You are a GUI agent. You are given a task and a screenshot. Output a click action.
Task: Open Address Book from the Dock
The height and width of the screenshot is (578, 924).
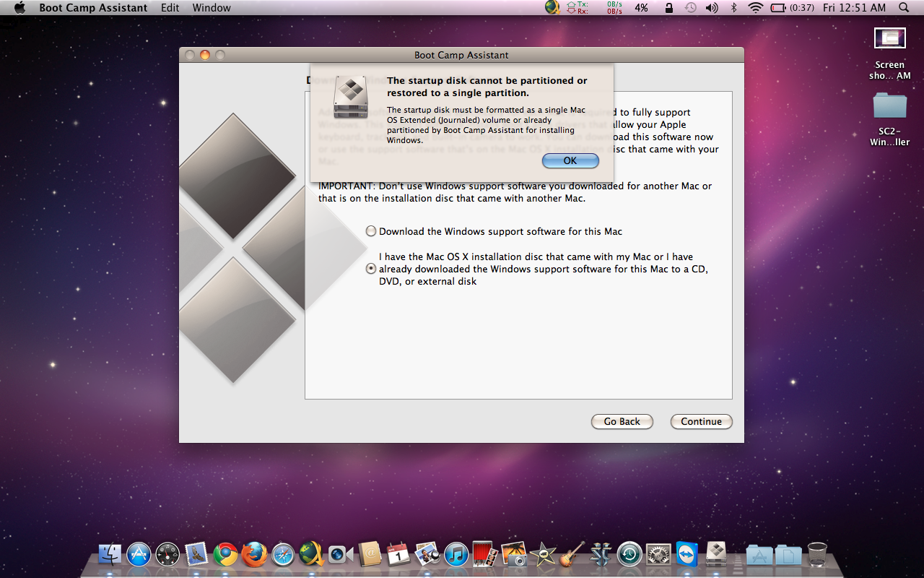click(x=370, y=554)
